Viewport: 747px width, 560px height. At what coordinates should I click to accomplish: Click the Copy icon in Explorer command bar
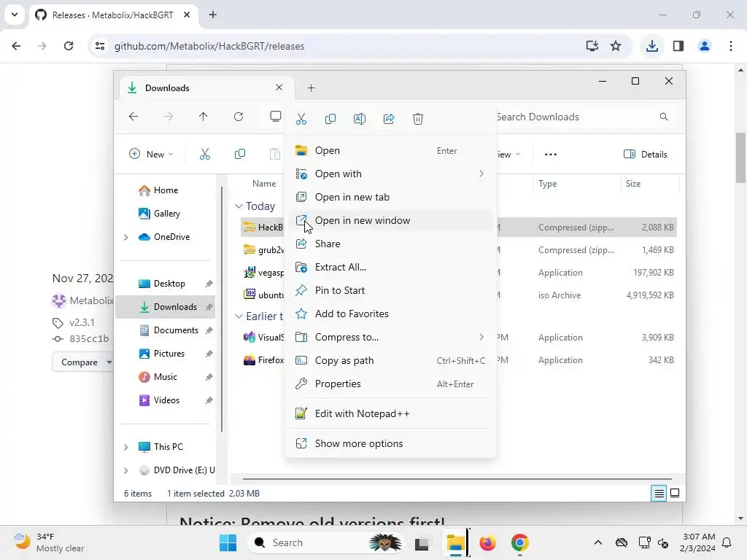pos(240,155)
